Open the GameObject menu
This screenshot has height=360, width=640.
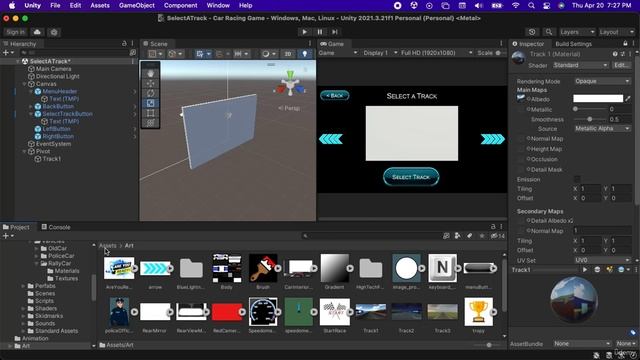tap(137, 5)
